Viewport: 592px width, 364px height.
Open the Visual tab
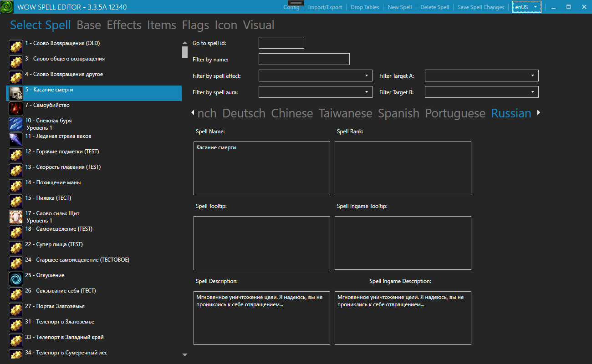tap(259, 25)
